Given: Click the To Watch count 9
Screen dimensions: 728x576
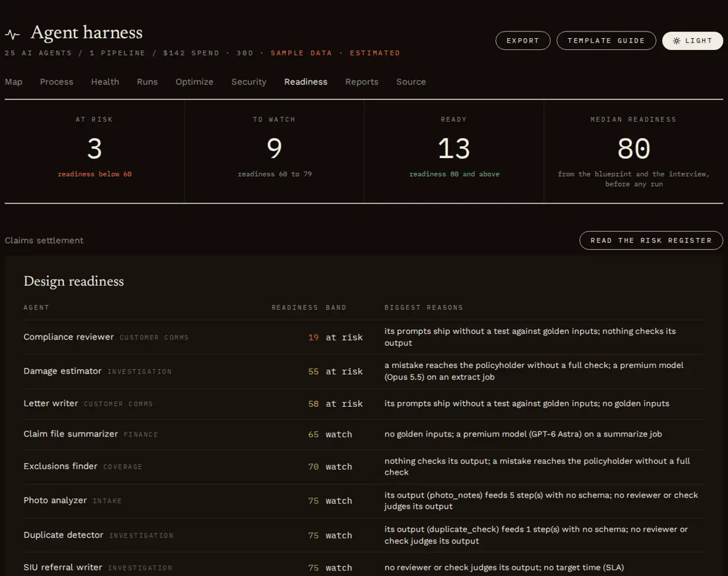Looking at the screenshot, I should (275, 149).
